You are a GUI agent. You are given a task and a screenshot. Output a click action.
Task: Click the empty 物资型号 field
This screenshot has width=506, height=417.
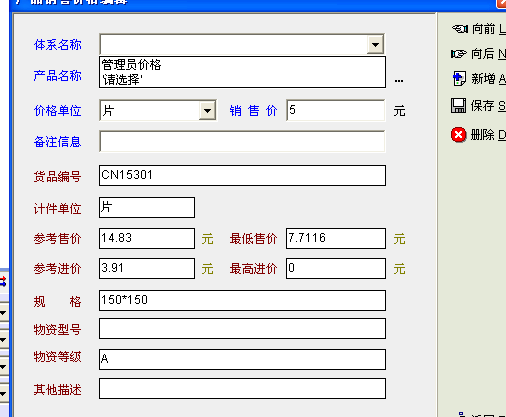242,329
